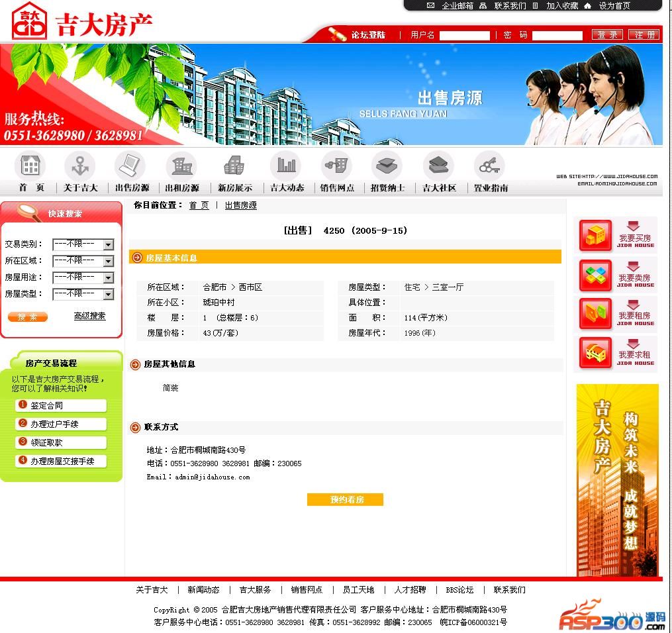This screenshot has width=672, height=633.
Task: Click the 吉大房产 logo emblem
Action: pyautogui.click(x=29, y=21)
